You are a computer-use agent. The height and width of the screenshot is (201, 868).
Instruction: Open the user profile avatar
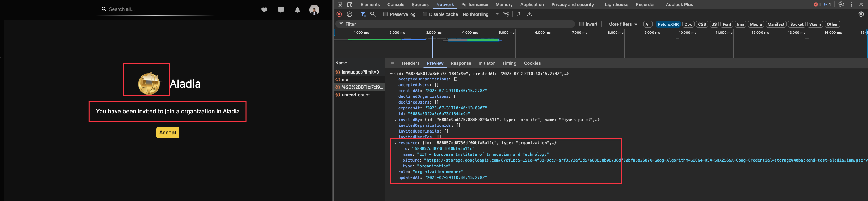coord(314,10)
